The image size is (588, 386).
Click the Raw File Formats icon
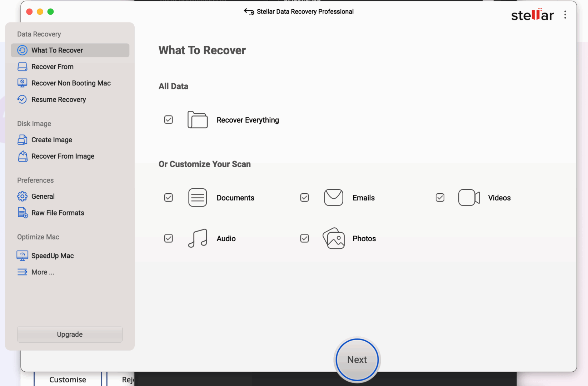(23, 213)
